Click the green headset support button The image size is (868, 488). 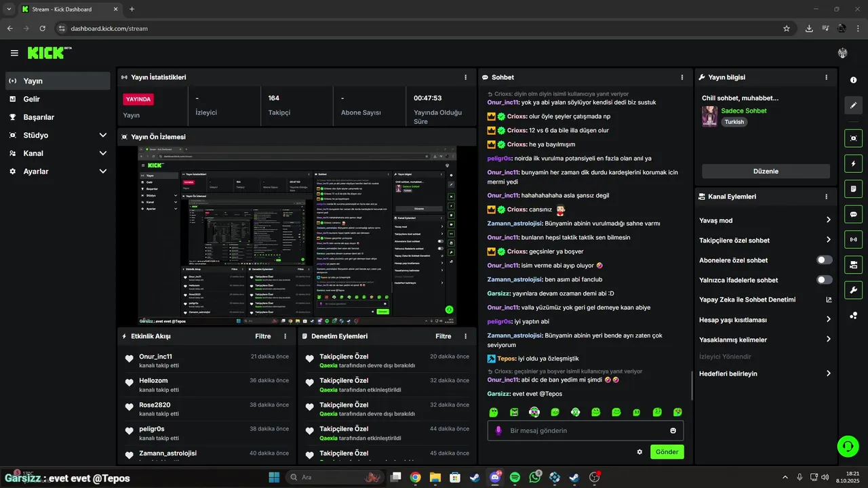848,446
